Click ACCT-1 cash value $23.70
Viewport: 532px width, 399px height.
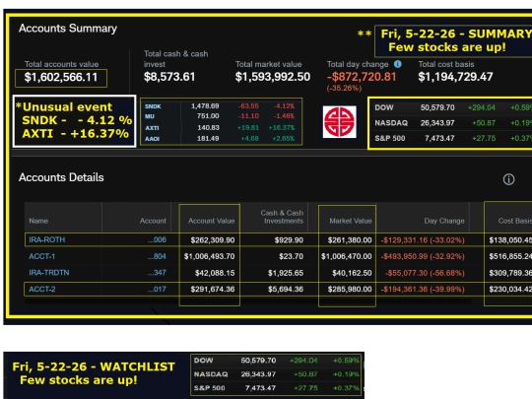[291, 256]
